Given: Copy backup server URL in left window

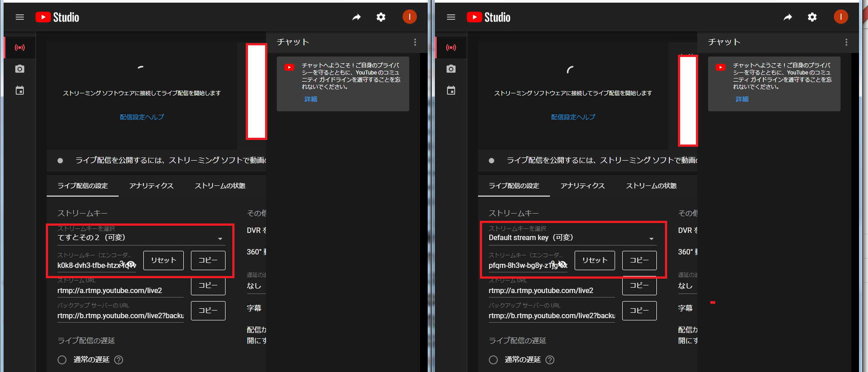Looking at the screenshot, I should click(208, 311).
